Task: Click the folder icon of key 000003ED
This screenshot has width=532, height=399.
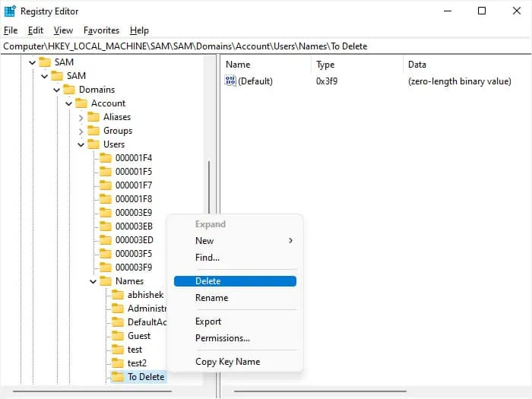Action: (x=106, y=240)
